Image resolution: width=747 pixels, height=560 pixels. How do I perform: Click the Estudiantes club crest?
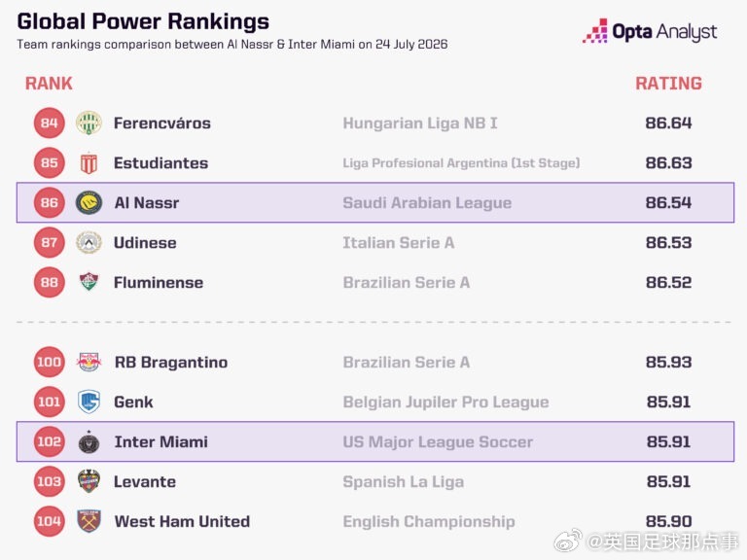89,163
